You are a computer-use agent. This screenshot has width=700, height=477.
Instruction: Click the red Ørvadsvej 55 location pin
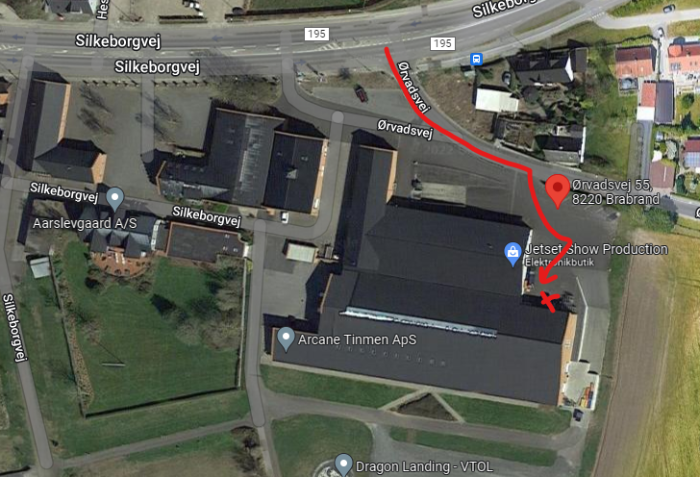pos(557,191)
